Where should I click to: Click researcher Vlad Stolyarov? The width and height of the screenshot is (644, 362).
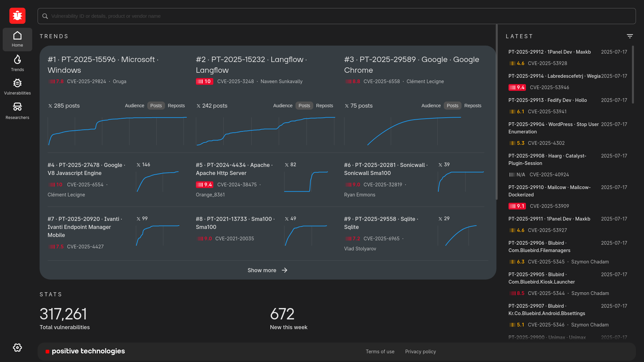(360, 249)
